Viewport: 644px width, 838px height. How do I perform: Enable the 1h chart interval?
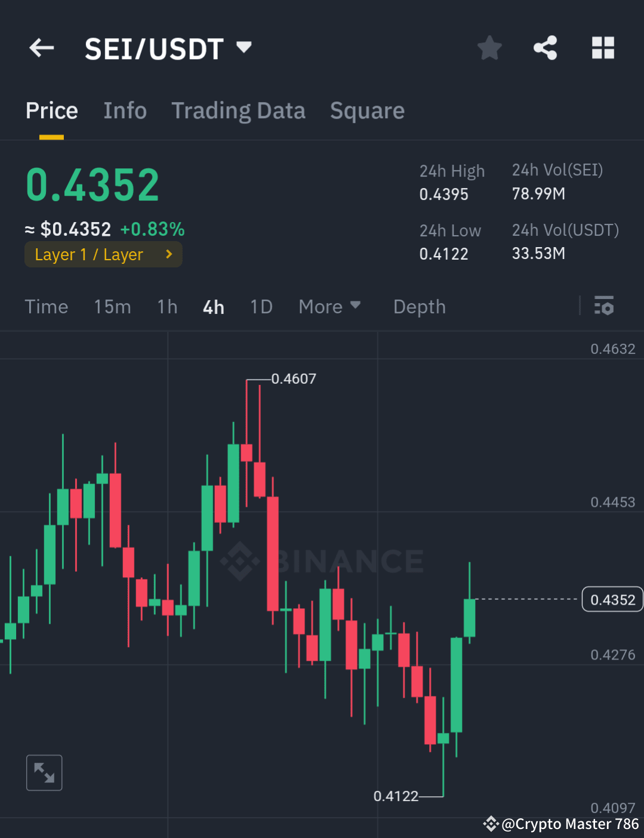coord(167,306)
